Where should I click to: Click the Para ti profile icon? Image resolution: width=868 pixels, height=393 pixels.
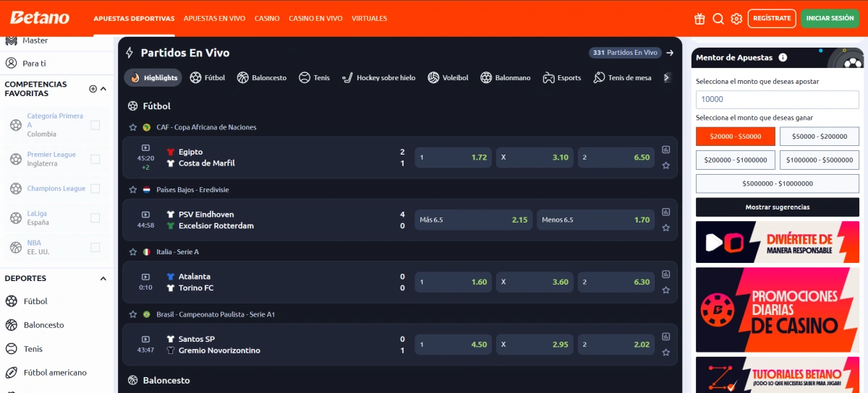click(12, 64)
